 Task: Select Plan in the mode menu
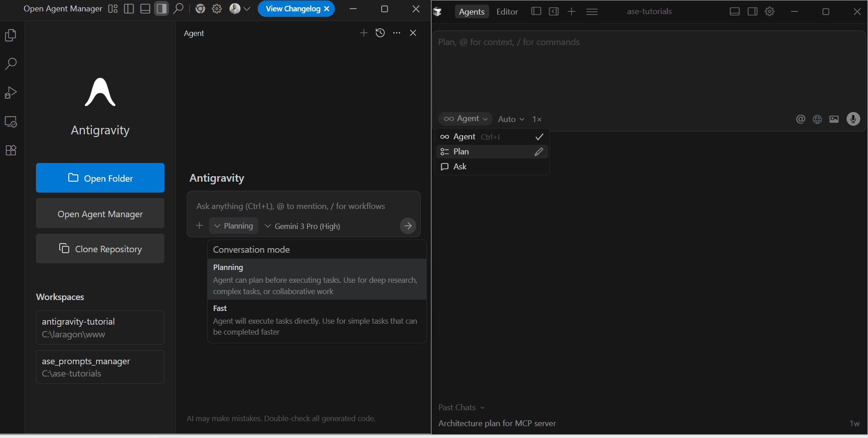click(492, 152)
